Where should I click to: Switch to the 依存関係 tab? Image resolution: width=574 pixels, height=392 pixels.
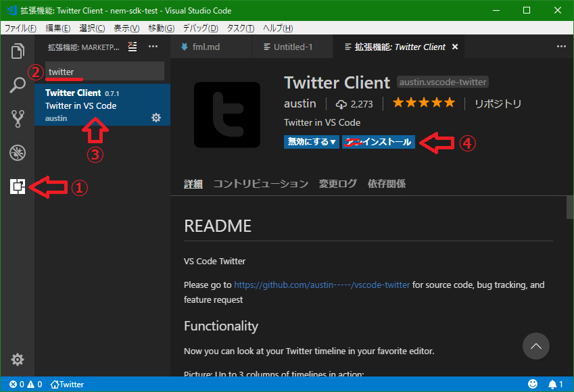(x=386, y=184)
